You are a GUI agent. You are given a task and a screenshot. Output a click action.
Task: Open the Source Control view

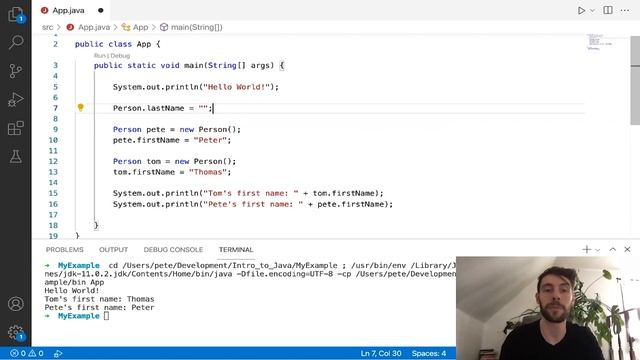pyautogui.click(x=16, y=71)
